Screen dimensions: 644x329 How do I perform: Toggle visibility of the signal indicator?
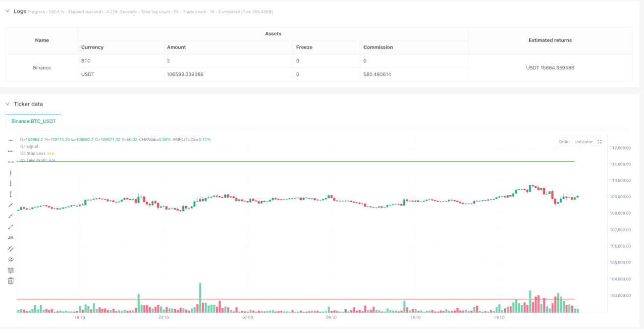click(22, 147)
